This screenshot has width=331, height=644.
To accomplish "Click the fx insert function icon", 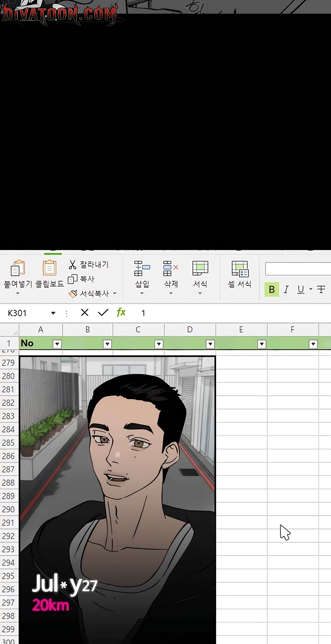I will 121,312.
